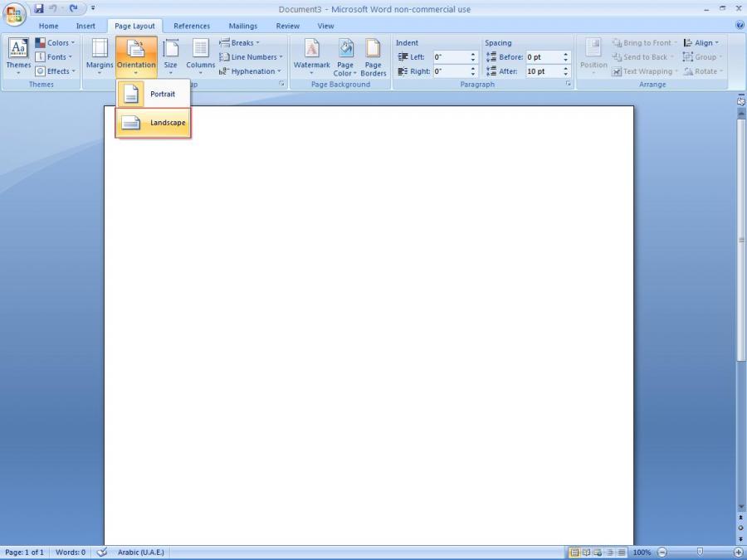Open the Themes gallery
The width and height of the screenshot is (747, 560).
point(18,56)
